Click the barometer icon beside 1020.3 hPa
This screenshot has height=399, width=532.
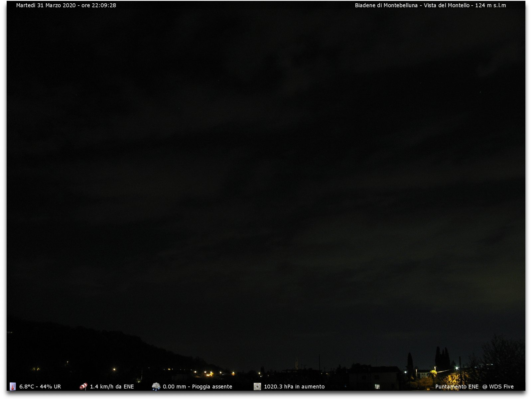tap(257, 386)
